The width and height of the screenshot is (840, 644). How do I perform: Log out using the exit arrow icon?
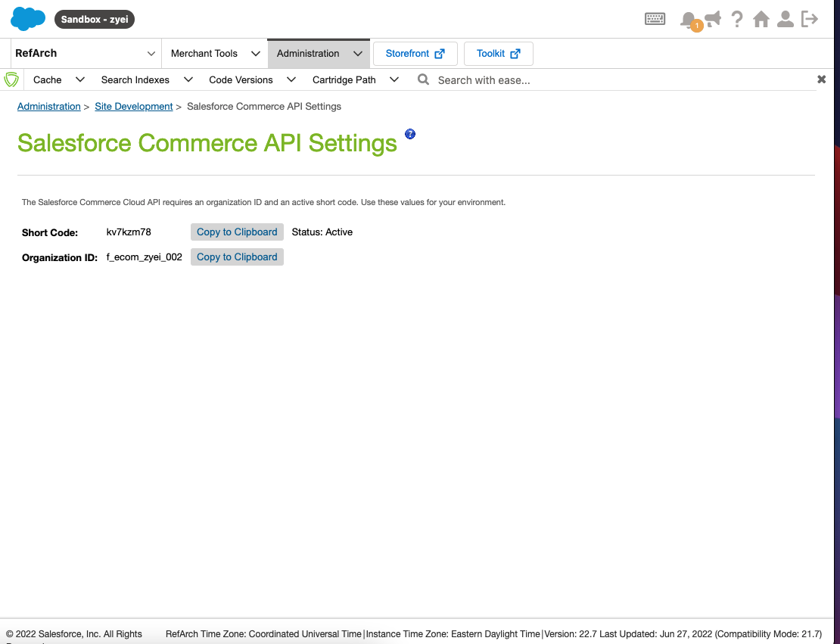click(810, 19)
